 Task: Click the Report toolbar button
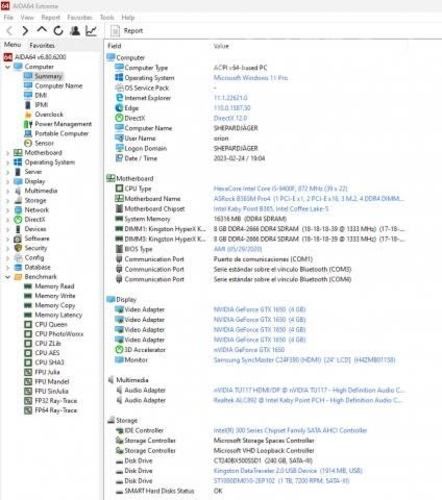click(127, 31)
